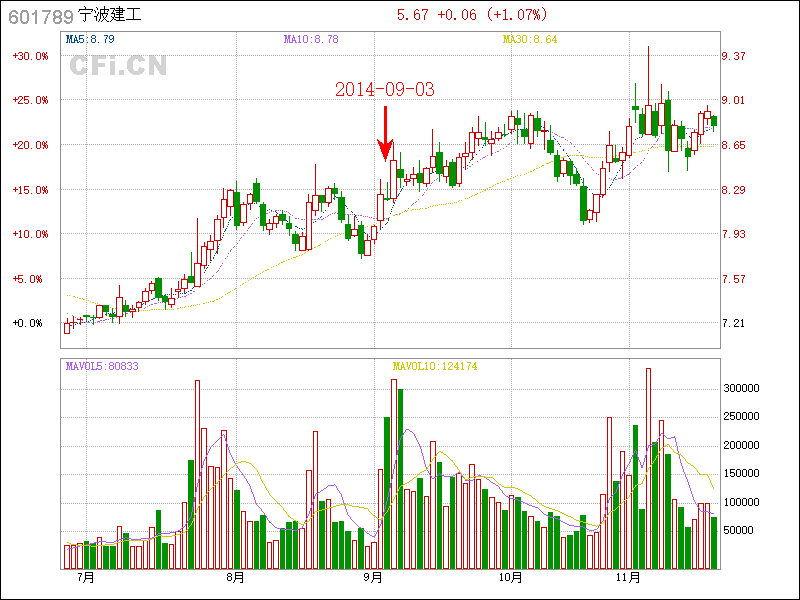Click the MAVOL5:80833 volume label

102,366
